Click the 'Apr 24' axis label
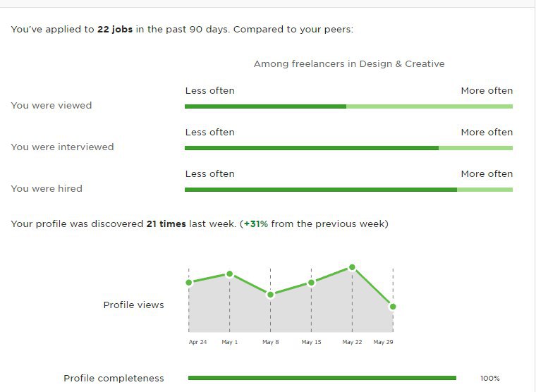This screenshot has width=536, height=392. (x=197, y=342)
